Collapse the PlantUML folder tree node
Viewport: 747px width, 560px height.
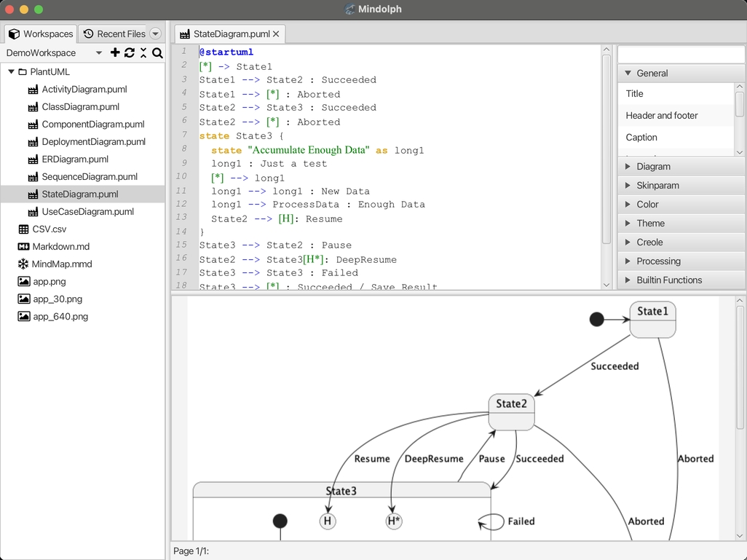11,71
